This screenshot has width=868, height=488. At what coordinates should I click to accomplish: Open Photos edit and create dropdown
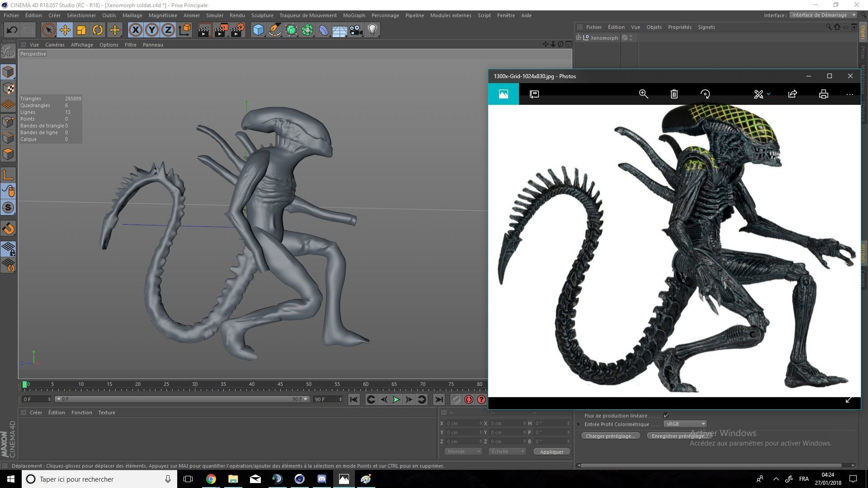tap(762, 94)
